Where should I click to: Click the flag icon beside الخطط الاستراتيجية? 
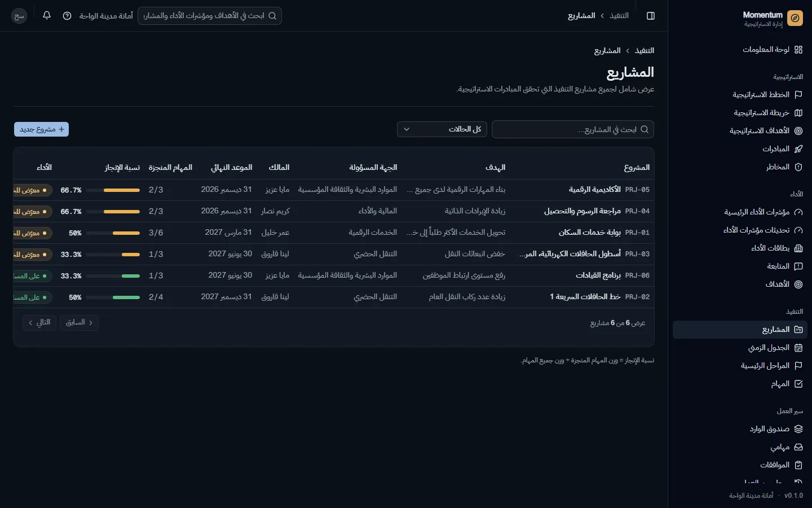point(798,95)
